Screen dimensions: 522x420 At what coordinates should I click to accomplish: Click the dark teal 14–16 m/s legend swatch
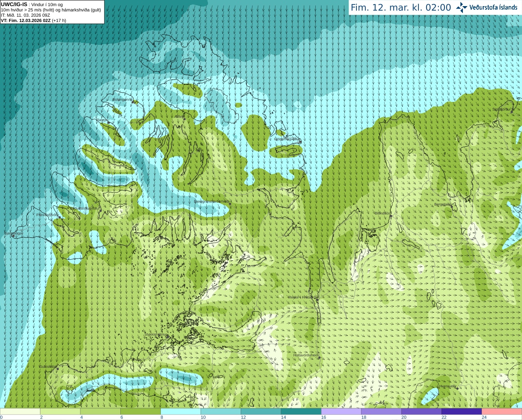point(301,411)
